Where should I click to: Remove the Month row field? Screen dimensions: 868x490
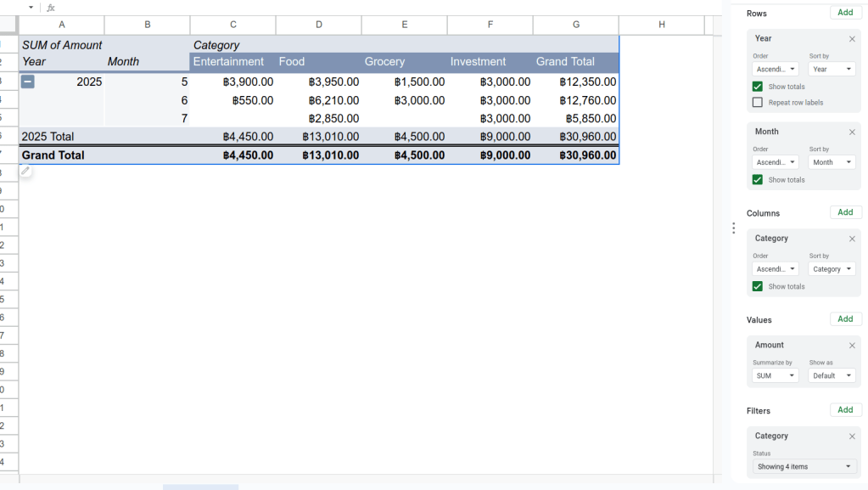(852, 132)
